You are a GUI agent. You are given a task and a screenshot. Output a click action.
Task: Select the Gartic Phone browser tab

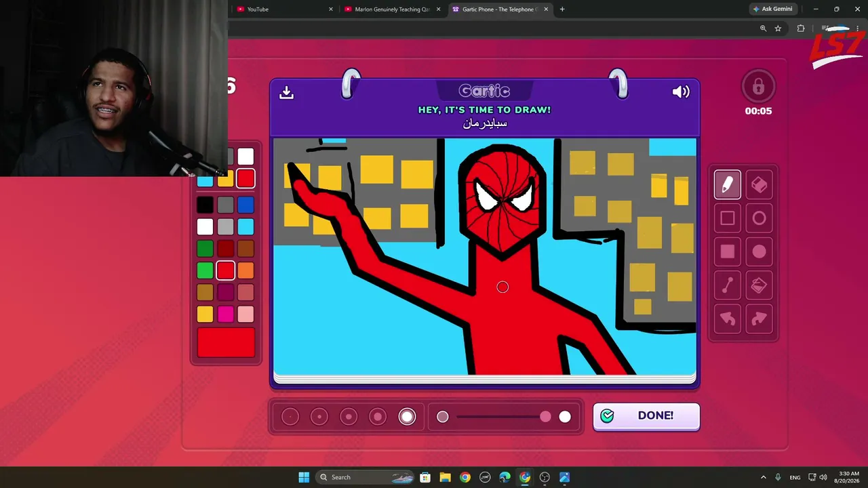[500, 9]
